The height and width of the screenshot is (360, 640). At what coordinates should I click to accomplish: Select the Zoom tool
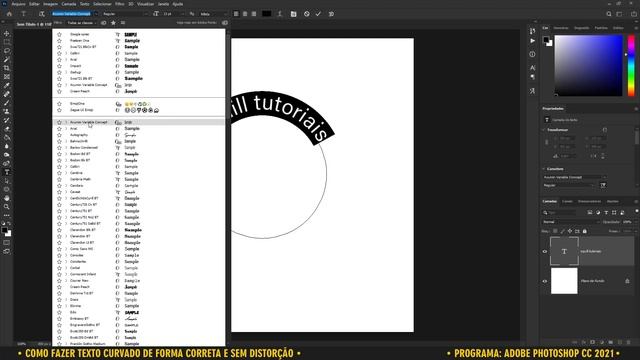click(x=7, y=207)
